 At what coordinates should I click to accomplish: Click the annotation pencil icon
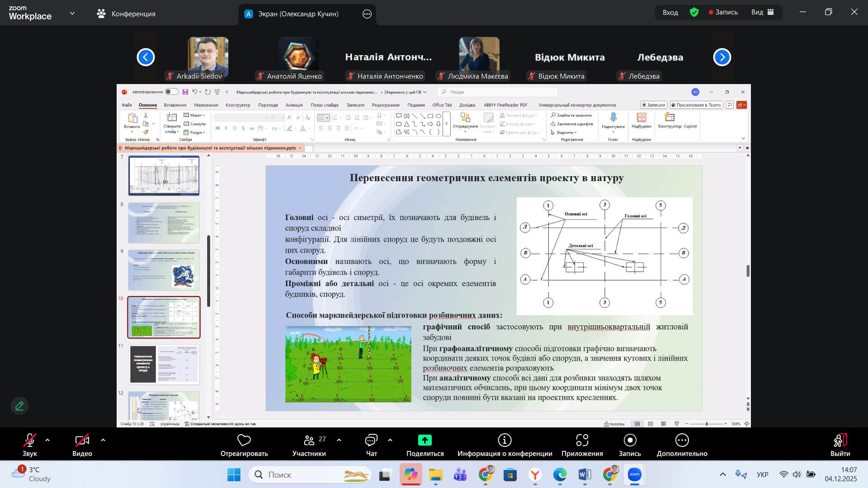(19, 406)
